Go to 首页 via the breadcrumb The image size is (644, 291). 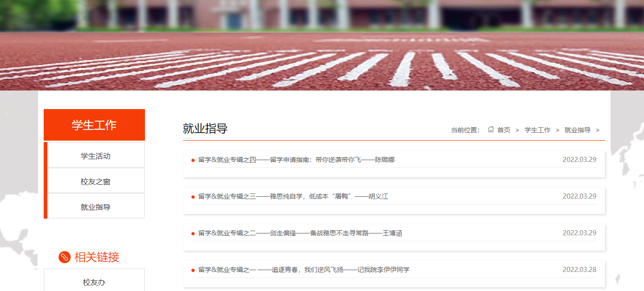504,130
